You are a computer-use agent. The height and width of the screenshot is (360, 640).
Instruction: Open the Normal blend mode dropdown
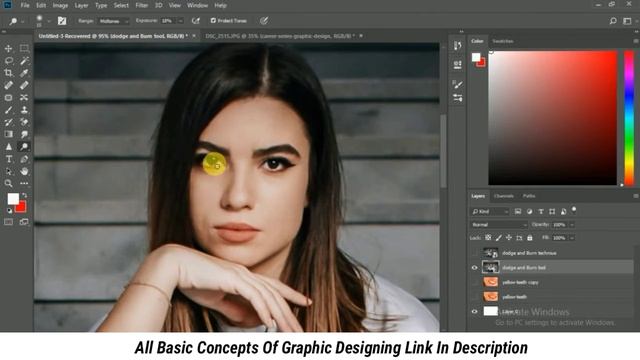(499, 225)
